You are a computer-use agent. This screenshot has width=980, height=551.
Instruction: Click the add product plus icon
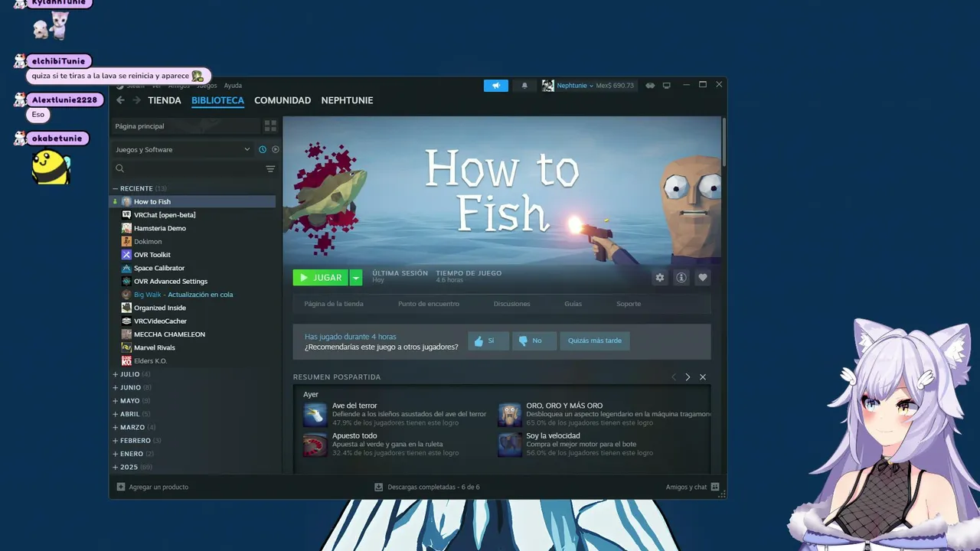[x=121, y=487]
